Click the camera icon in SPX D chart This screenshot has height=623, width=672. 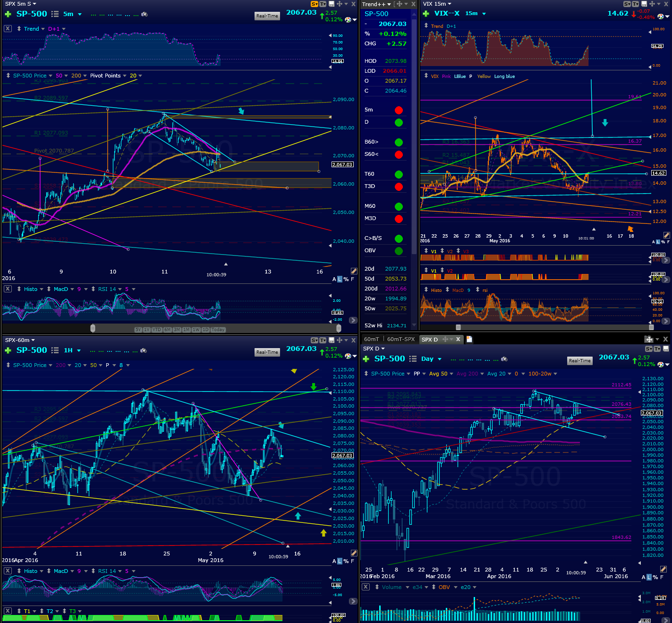click(x=504, y=359)
